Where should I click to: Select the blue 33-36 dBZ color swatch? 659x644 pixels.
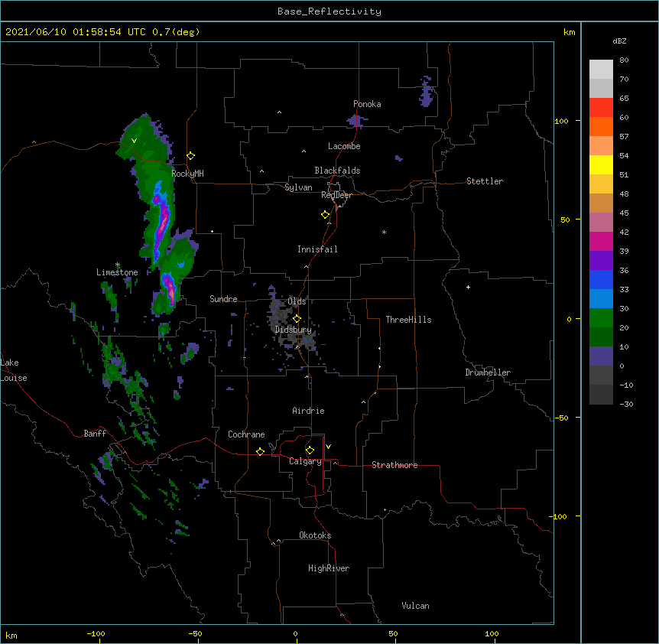pos(601,279)
